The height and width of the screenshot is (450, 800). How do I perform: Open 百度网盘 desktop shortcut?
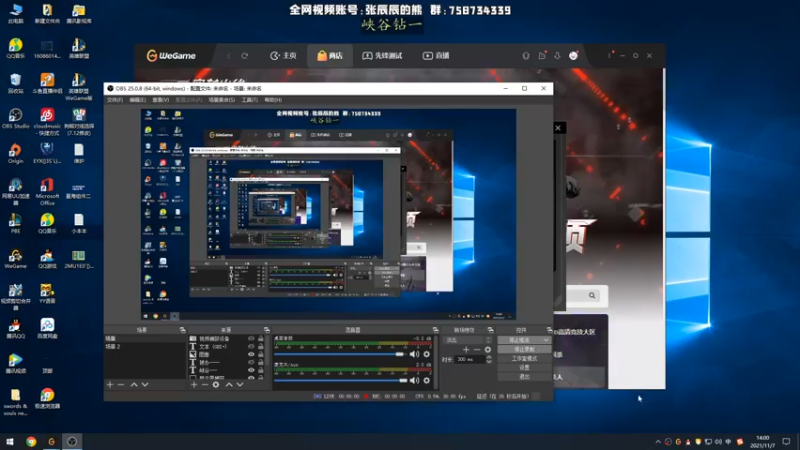tap(47, 328)
